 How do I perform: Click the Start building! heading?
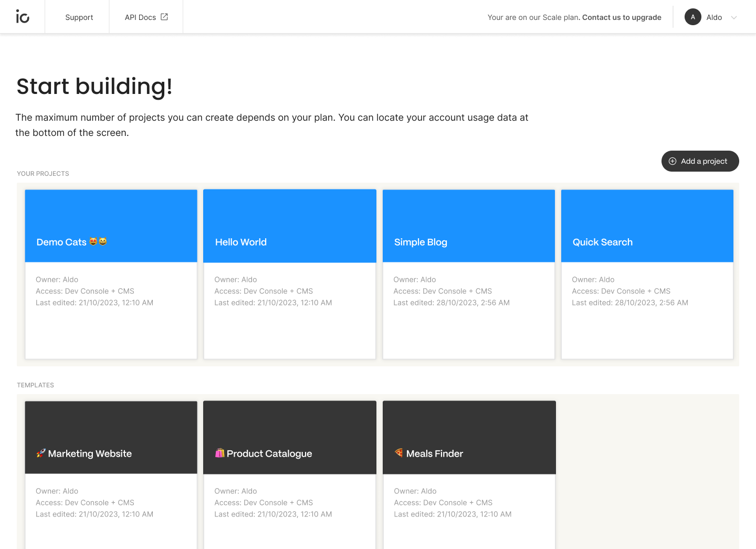[94, 87]
